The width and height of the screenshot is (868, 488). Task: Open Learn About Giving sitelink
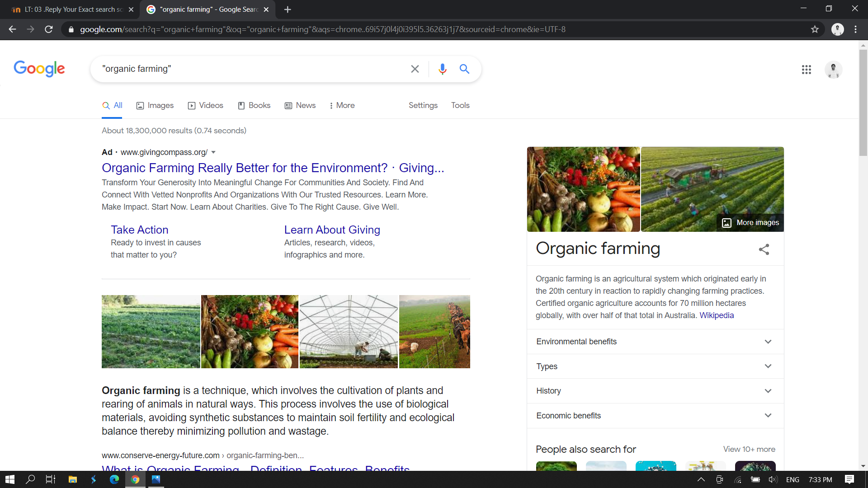pyautogui.click(x=332, y=230)
